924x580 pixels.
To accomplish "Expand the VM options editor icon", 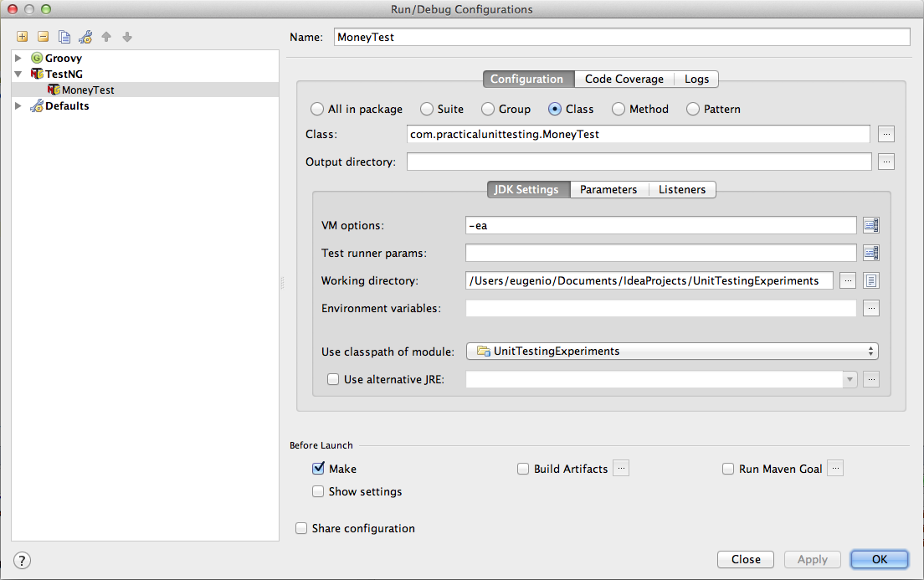I will coord(871,225).
